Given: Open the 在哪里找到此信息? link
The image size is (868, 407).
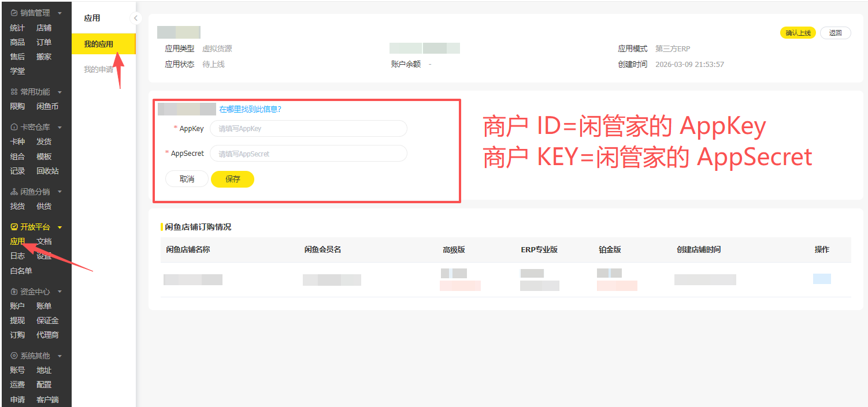Looking at the screenshot, I should pos(250,109).
